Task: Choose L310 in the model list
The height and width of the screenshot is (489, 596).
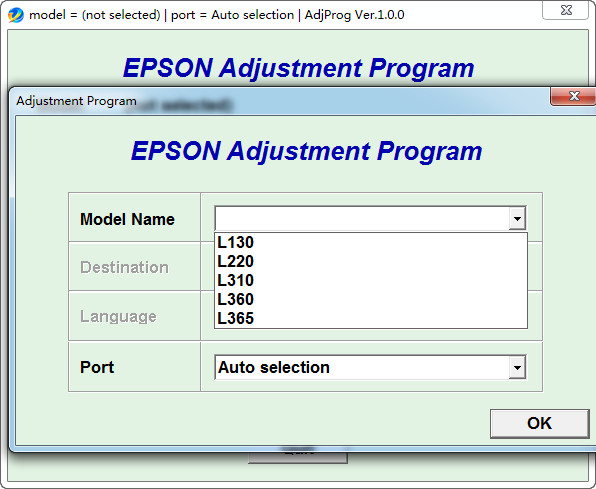Action: pos(371,280)
